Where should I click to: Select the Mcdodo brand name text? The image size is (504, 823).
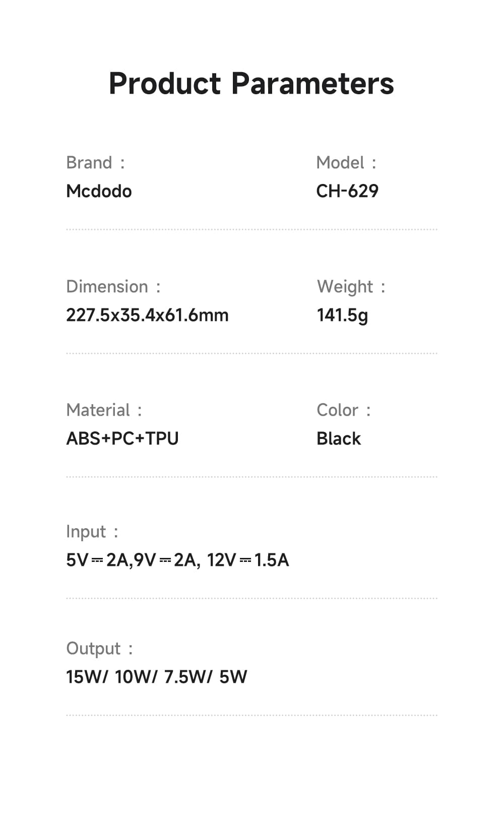pos(99,191)
